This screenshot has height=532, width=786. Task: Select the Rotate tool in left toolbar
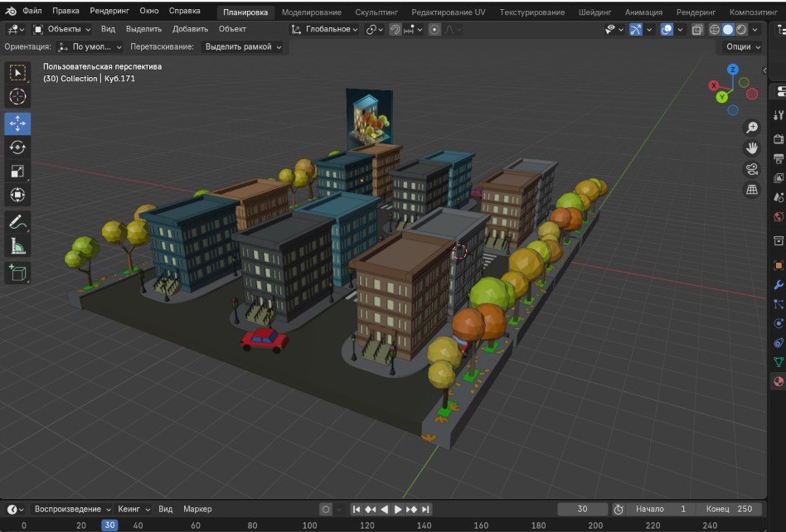17,148
